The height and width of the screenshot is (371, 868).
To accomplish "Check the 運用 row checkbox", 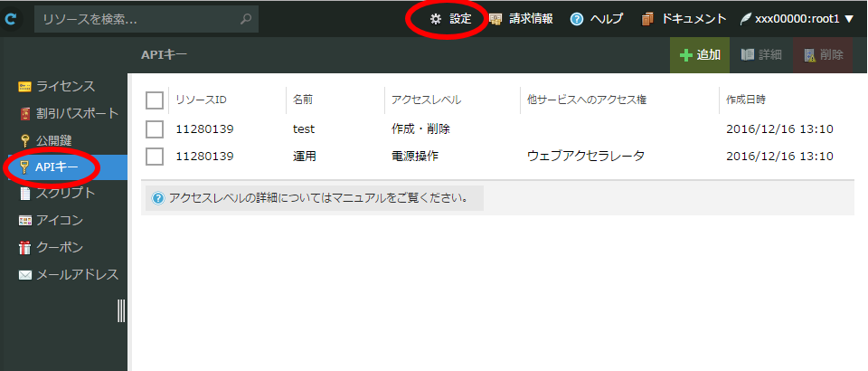I will click(x=155, y=157).
